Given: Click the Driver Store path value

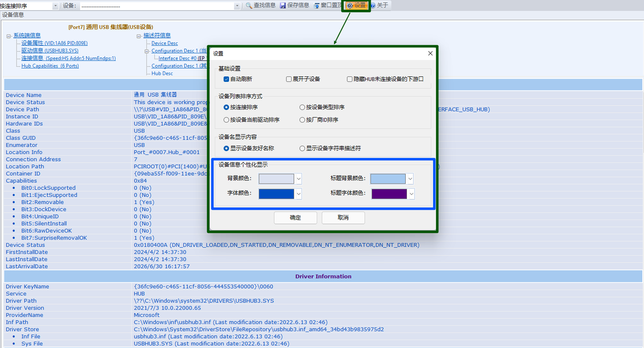Looking at the screenshot, I should click(x=259, y=330).
